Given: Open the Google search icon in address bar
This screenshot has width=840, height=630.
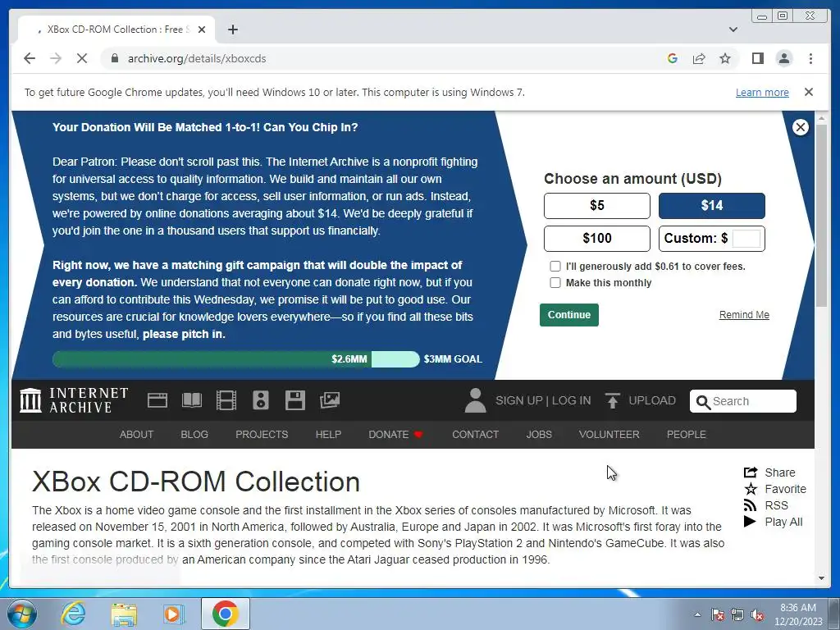Looking at the screenshot, I should 673,58.
